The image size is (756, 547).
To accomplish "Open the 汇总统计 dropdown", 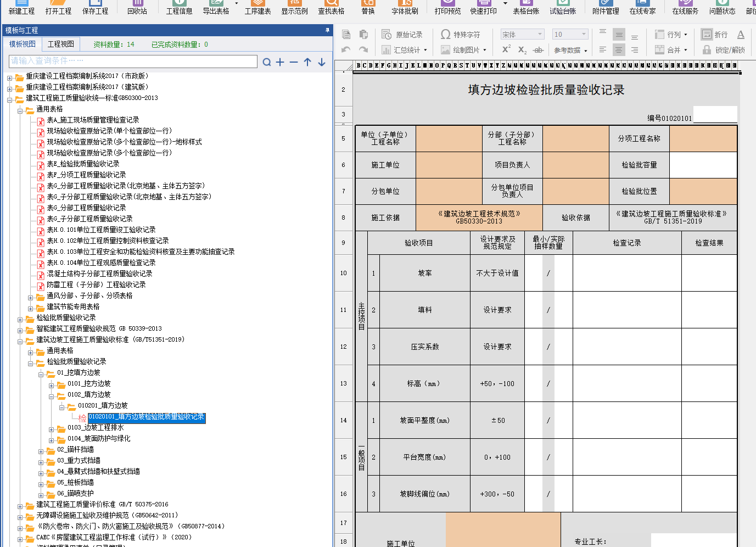I will (x=404, y=50).
